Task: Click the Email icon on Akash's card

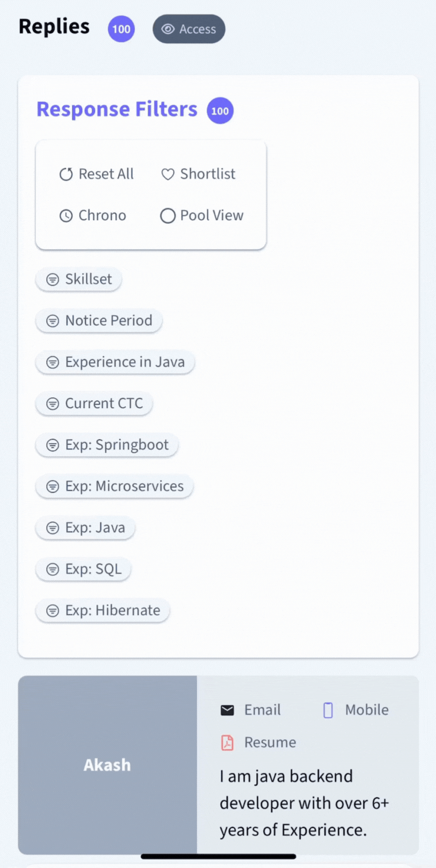Action: point(227,710)
